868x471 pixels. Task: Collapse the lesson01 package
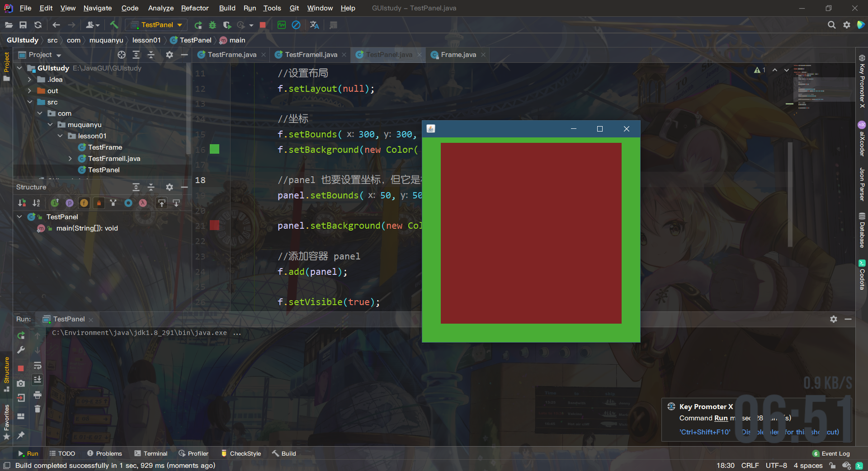pyautogui.click(x=60, y=136)
